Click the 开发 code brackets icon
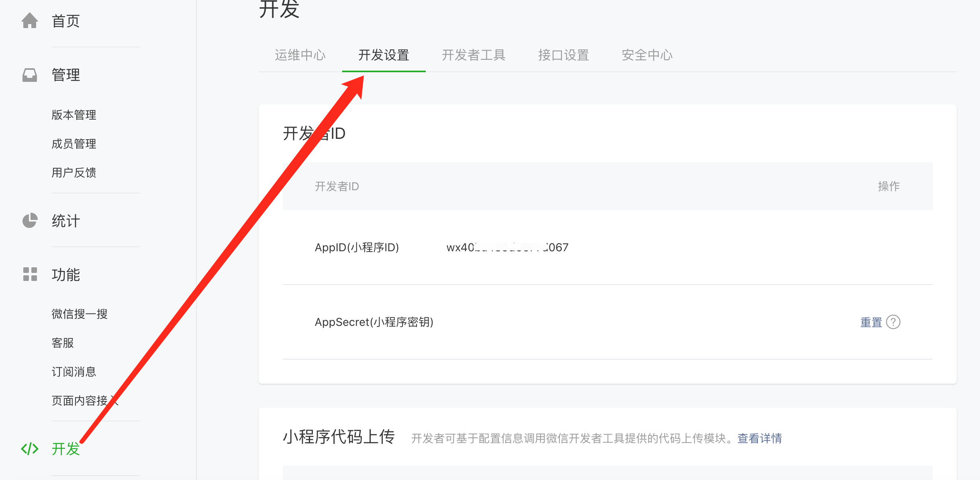 tap(30, 449)
